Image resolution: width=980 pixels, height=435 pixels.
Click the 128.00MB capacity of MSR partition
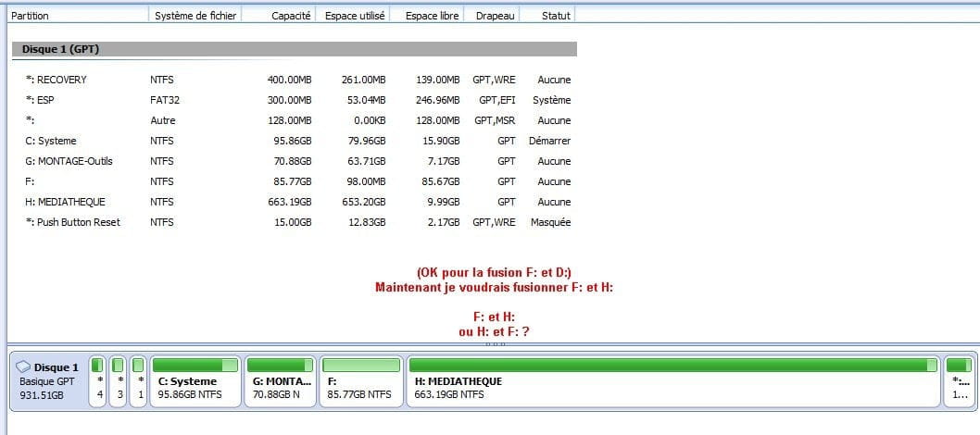click(x=291, y=120)
